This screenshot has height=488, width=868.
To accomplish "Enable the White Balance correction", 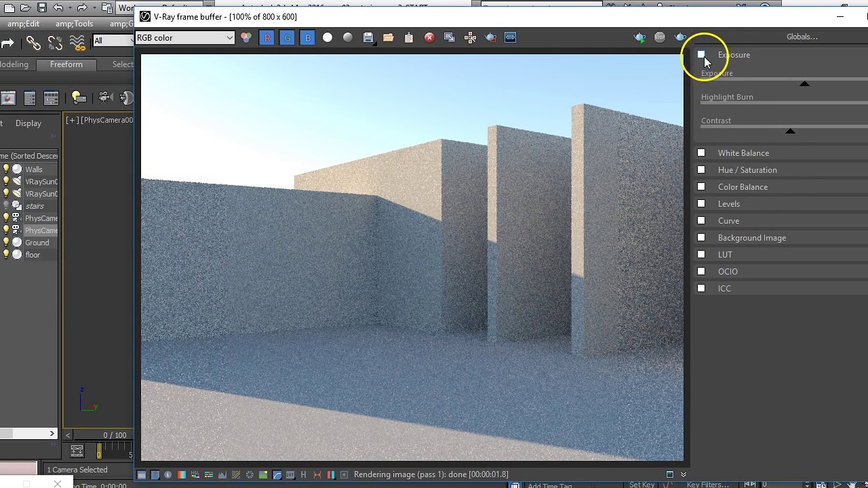I will tap(701, 153).
